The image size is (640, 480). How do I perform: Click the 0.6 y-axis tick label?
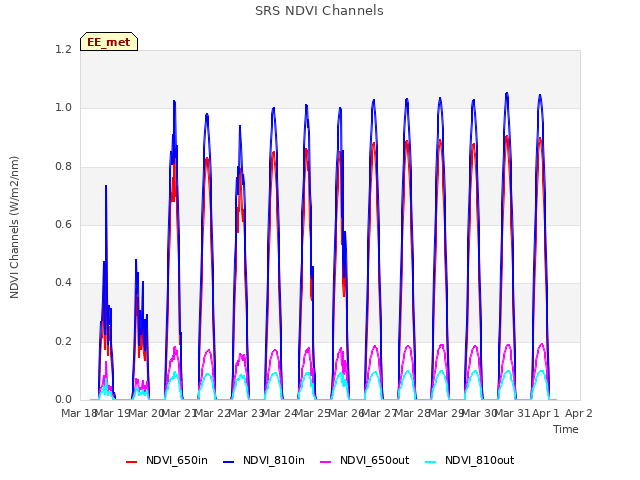pos(63,224)
